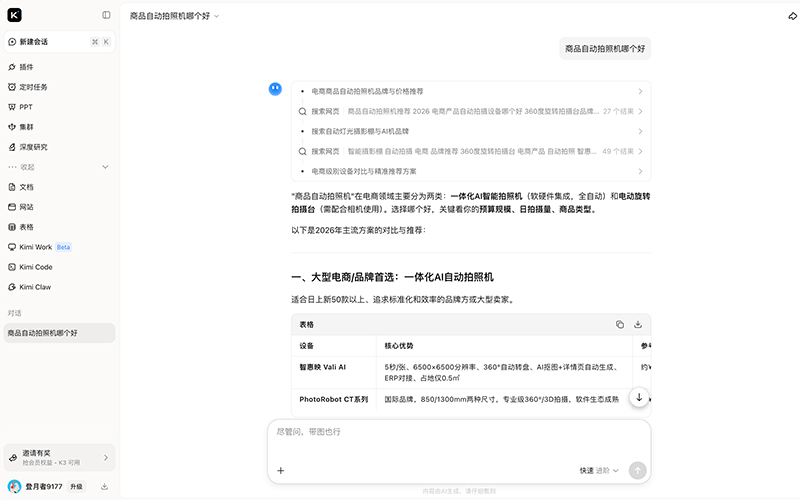Click the 登月者9177 user avatar

[14, 486]
